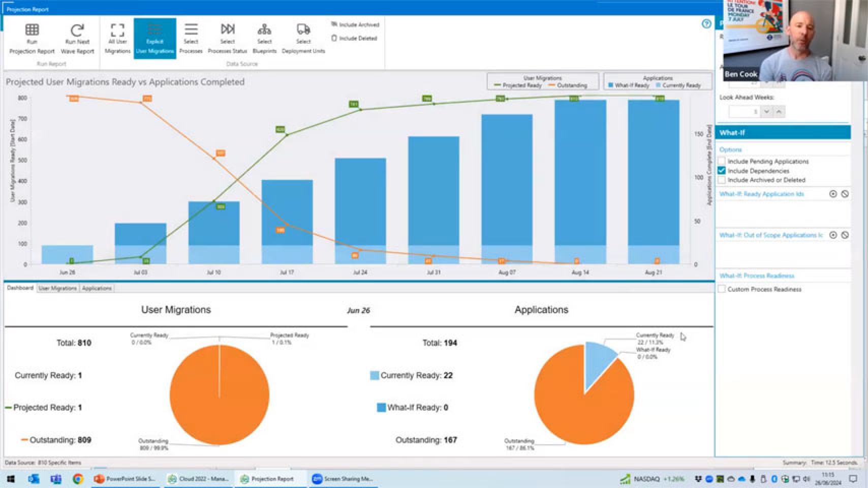The width and height of the screenshot is (868, 488).
Task: Open What-If: Out of Scope Applications
Action: click(x=771, y=235)
